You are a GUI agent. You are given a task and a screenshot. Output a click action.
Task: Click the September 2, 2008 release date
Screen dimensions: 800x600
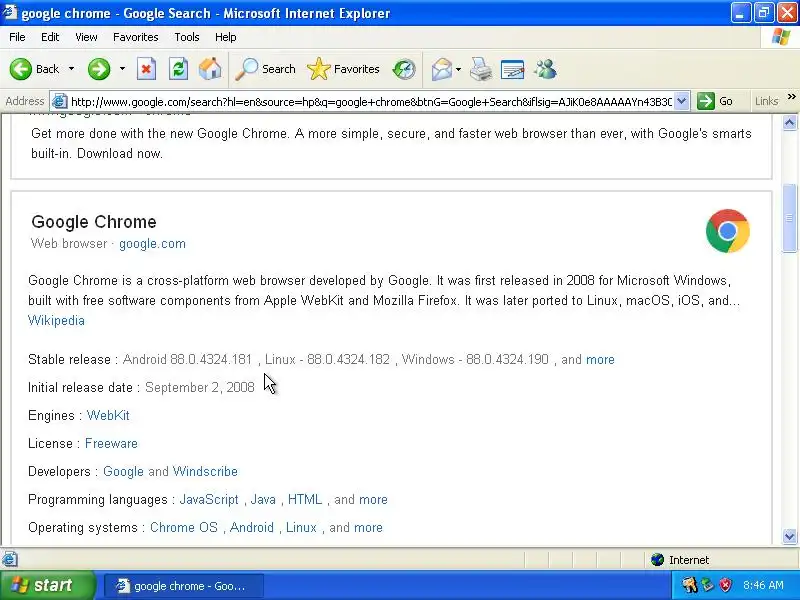(199, 388)
